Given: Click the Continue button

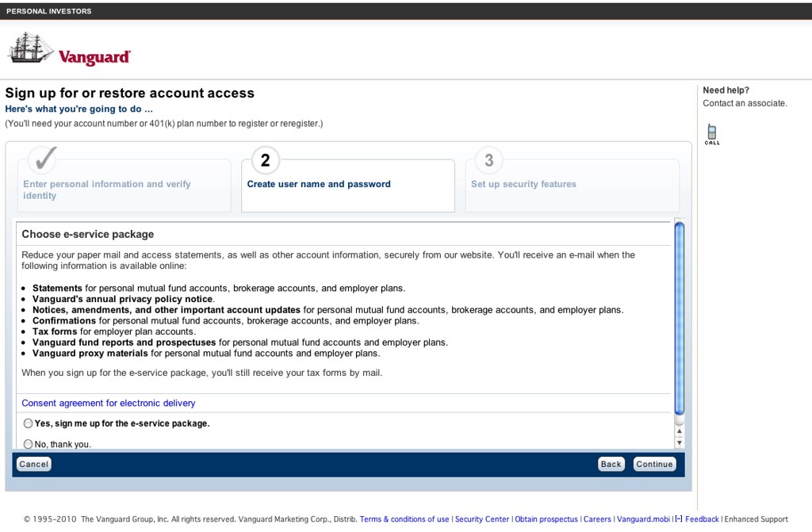Looking at the screenshot, I should [654, 464].
